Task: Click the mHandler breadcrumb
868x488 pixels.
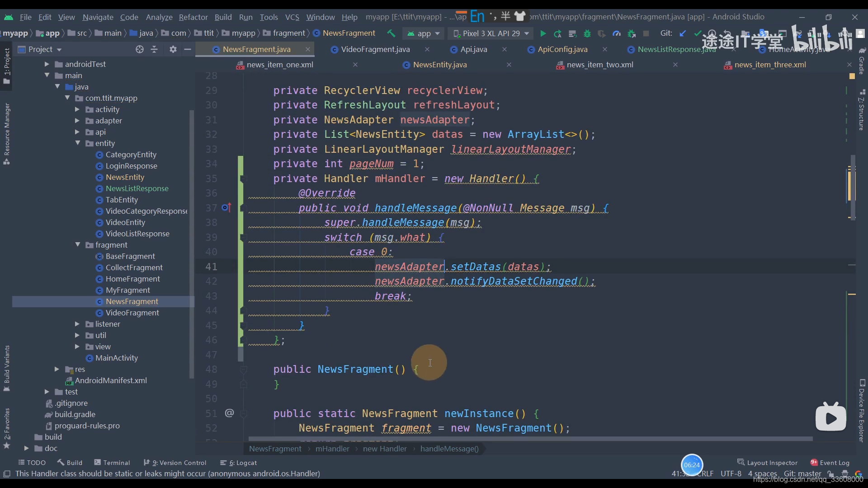Action: (332, 449)
